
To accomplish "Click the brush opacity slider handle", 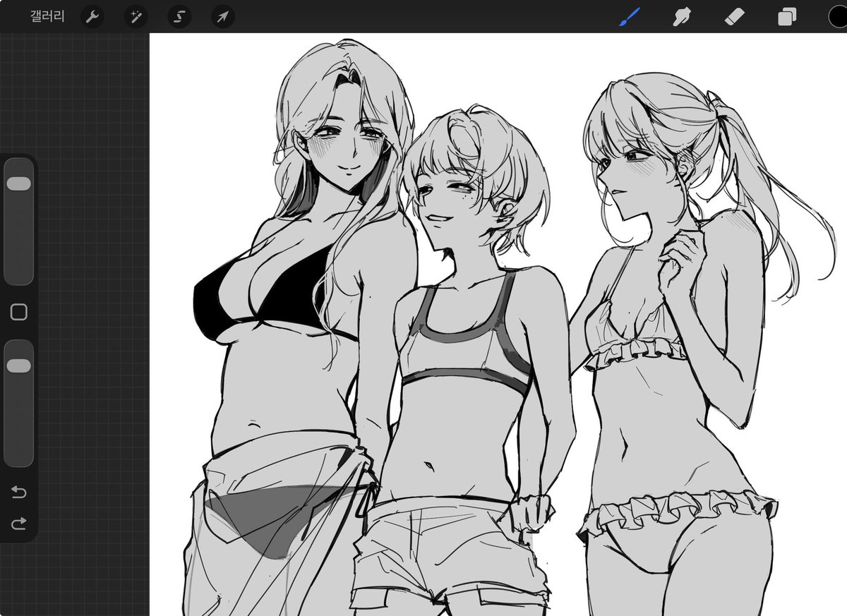I will coord(18,366).
